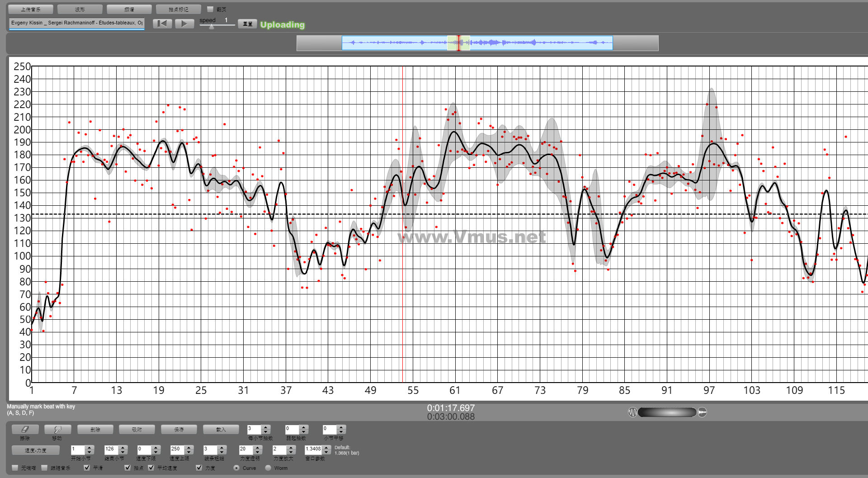Viewport: 868px width, 478px height.
Task: Select the eraser (擦除) tool
Action: click(25, 429)
